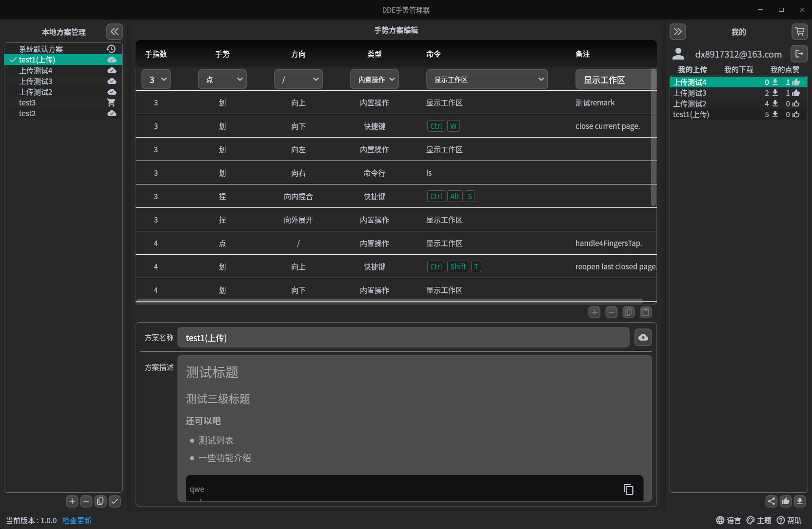The image size is (812, 529).
Task: Copy the qwe code block
Action: [x=629, y=489]
